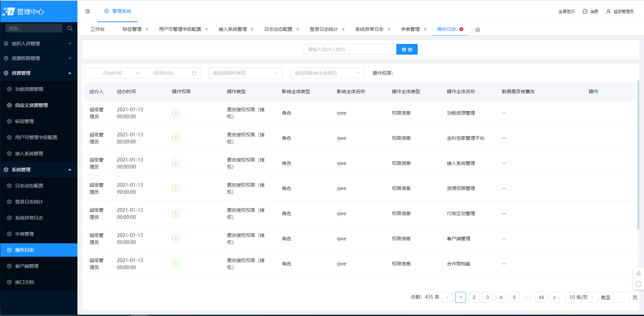Viewport: 644px width, 316px height.
Task: Focus the 请输入经办人姓名 input field
Action: pos(350,49)
